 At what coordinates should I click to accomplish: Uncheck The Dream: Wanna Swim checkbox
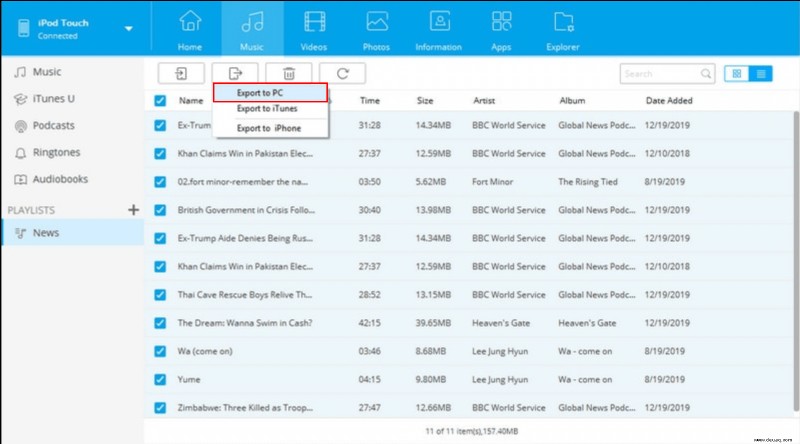point(160,323)
